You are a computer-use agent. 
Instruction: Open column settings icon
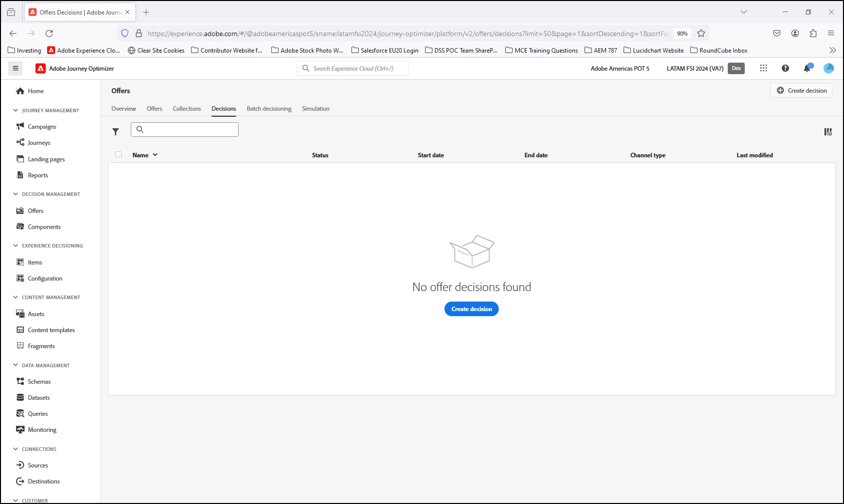[828, 132]
